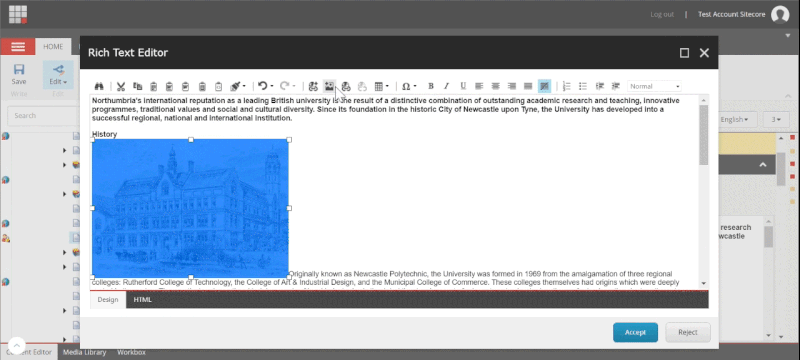
Task: Align text right
Action: (x=512, y=86)
